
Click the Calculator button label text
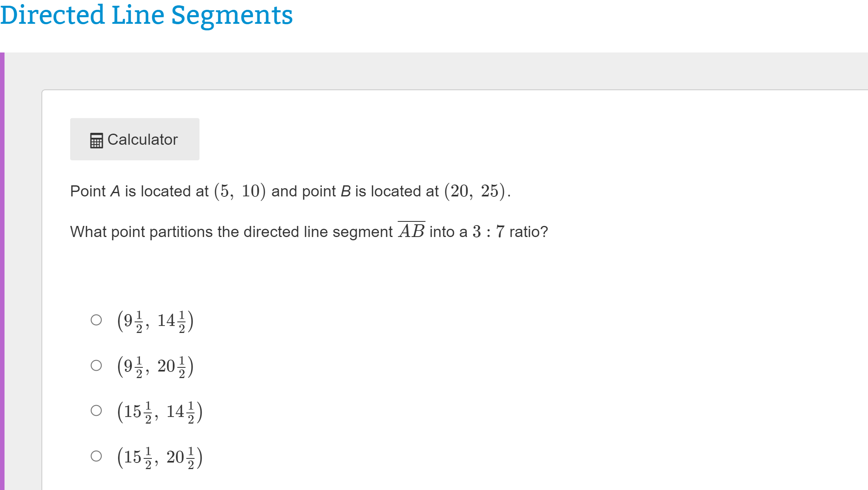(142, 139)
